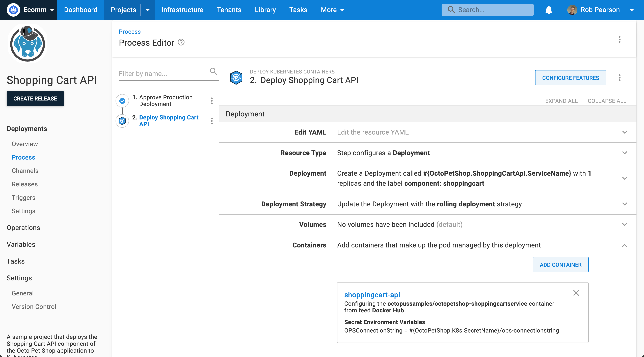Click the CREATE RELEASE button
Viewport: 644px width, 357px height.
click(35, 98)
